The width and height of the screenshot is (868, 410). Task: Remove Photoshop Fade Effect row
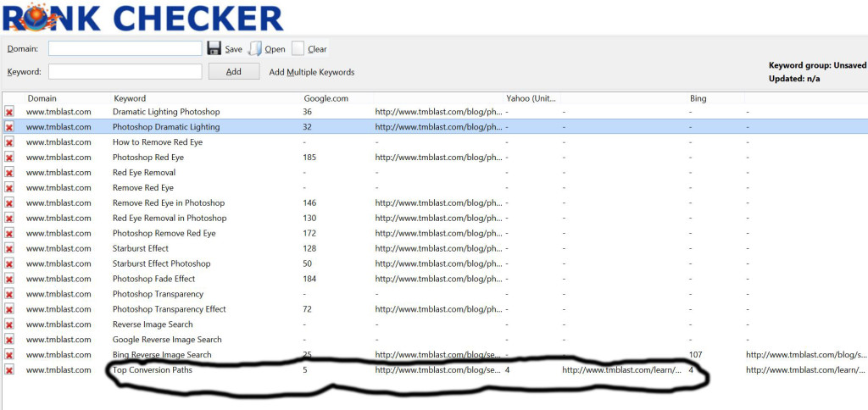(x=8, y=280)
